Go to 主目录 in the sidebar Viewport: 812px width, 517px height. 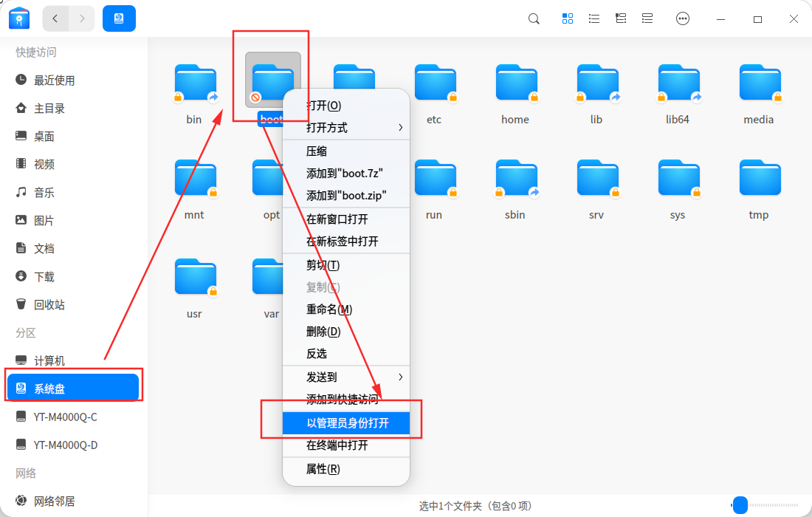click(x=73, y=109)
